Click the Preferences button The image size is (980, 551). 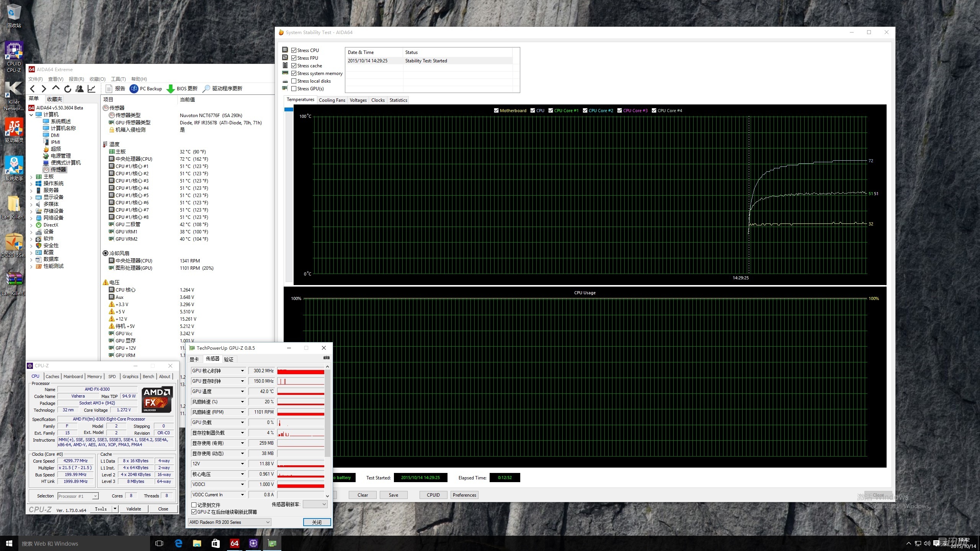tap(464, 495)
